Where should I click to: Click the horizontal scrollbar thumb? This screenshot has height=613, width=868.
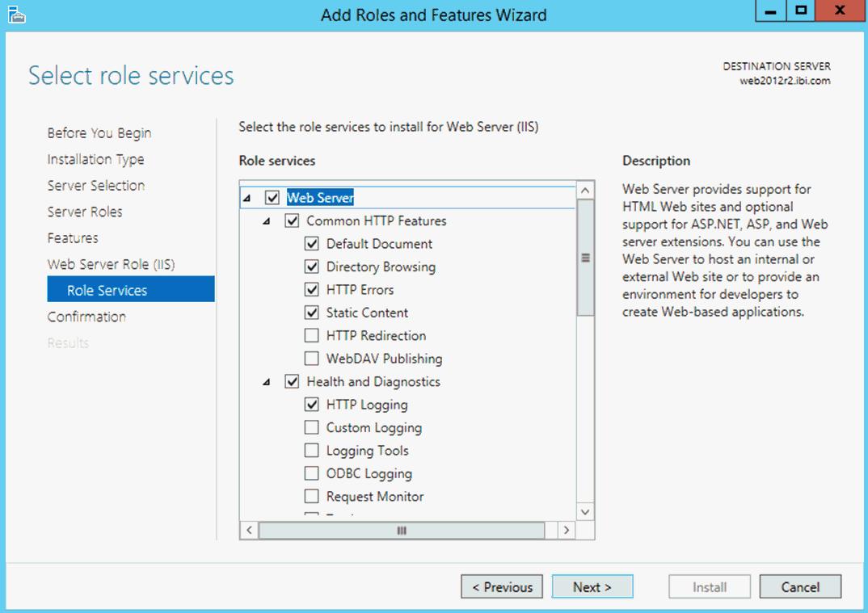(x=402, y=530)
